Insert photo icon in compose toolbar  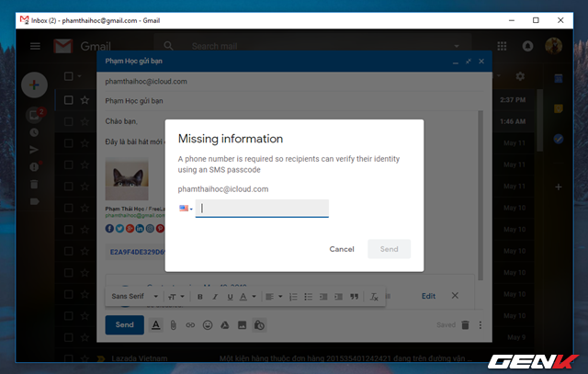pyautogui.click(x=243, y=325)
